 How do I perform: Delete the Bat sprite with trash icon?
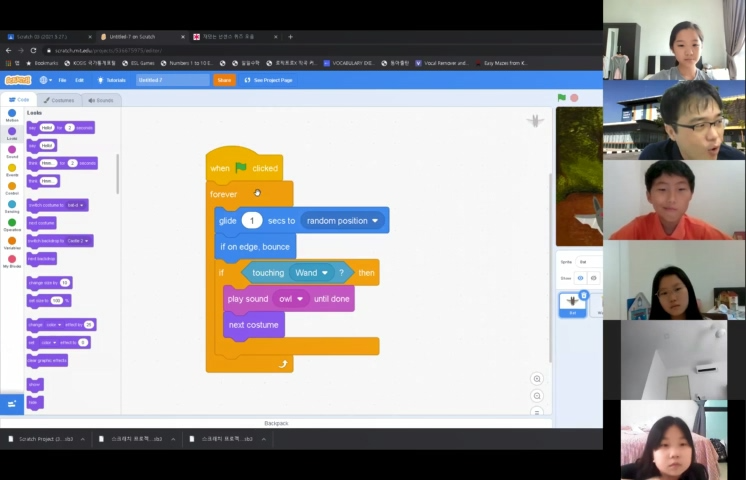(584, 295)
